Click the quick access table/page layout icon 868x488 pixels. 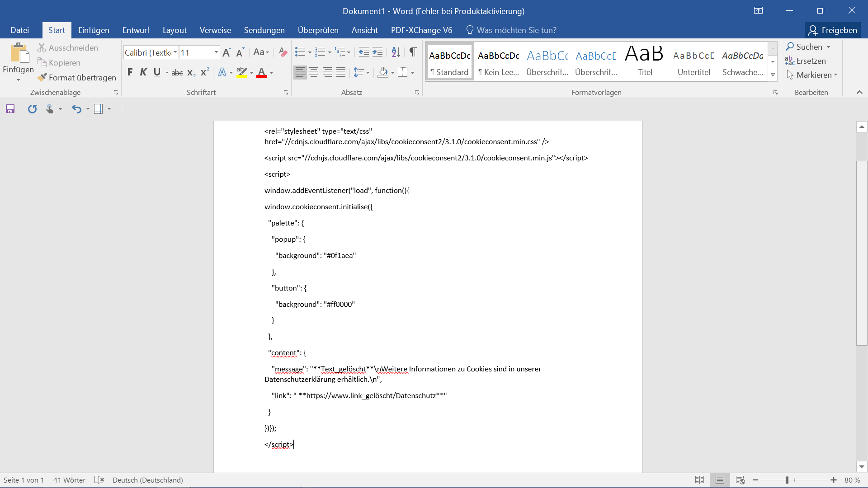(x=99, y=109)
